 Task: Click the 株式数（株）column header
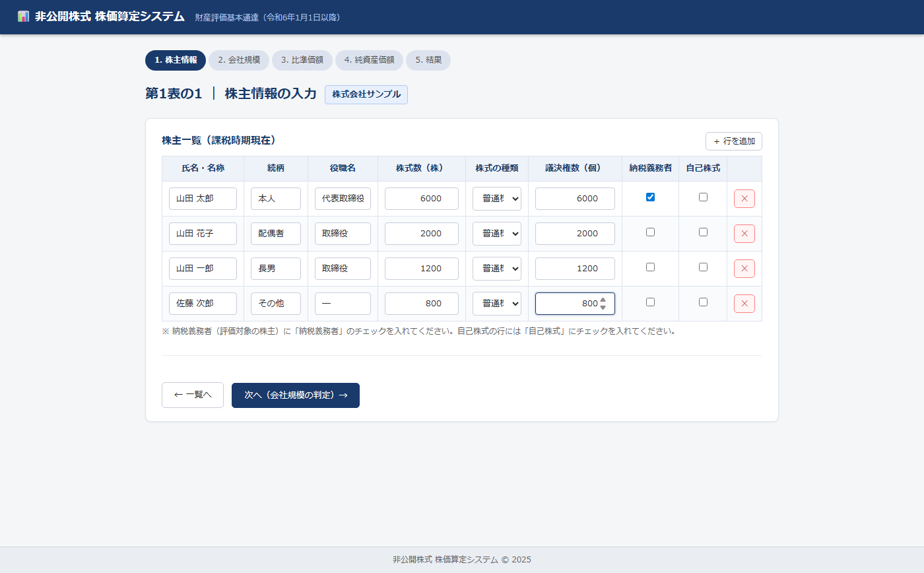(x=422, y=168)
